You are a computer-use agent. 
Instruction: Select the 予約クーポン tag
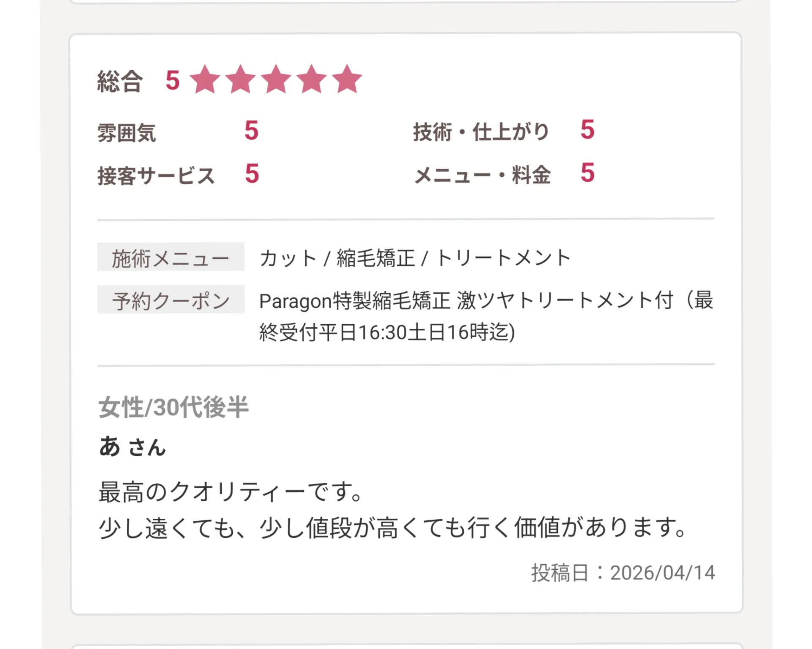click(x=170, y=300)
